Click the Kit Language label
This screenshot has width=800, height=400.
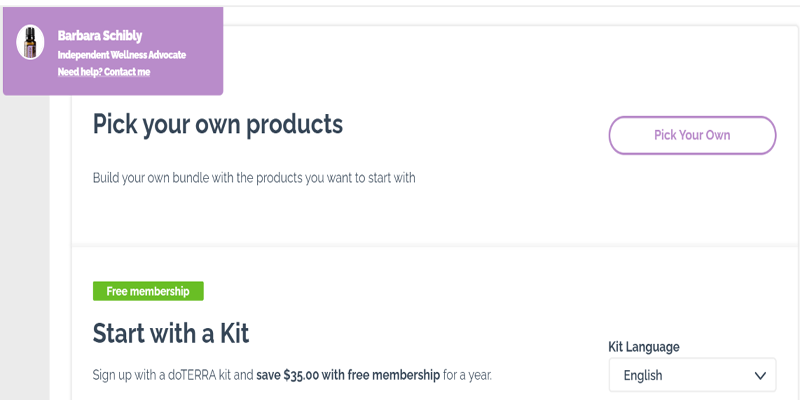[643, 347]
